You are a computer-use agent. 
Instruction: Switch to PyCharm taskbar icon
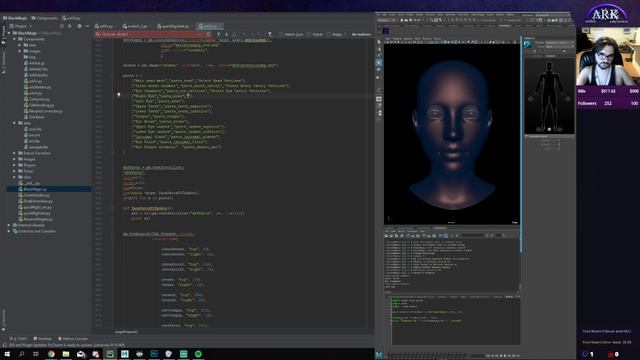point(110,354)
